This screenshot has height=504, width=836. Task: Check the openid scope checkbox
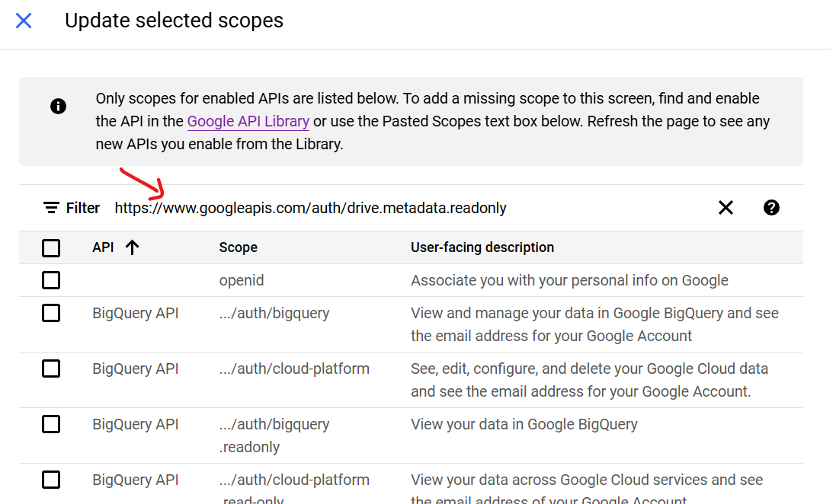tap(51, 280)
